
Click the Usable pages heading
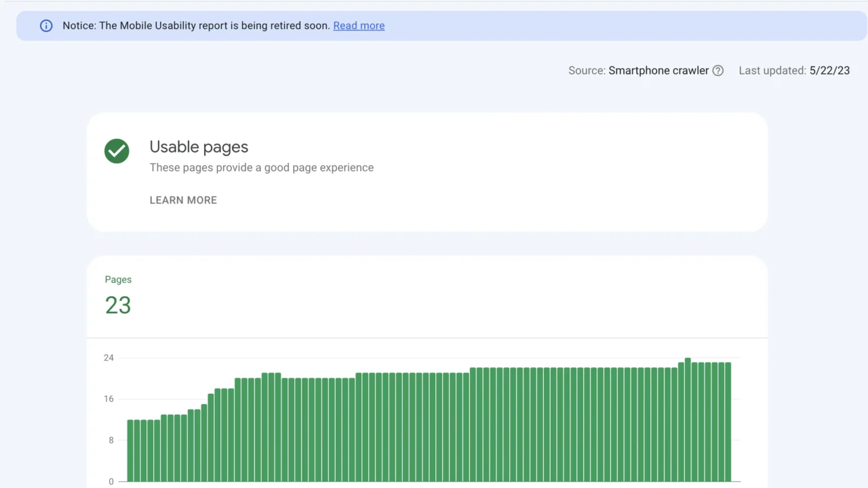pos(199,147)
